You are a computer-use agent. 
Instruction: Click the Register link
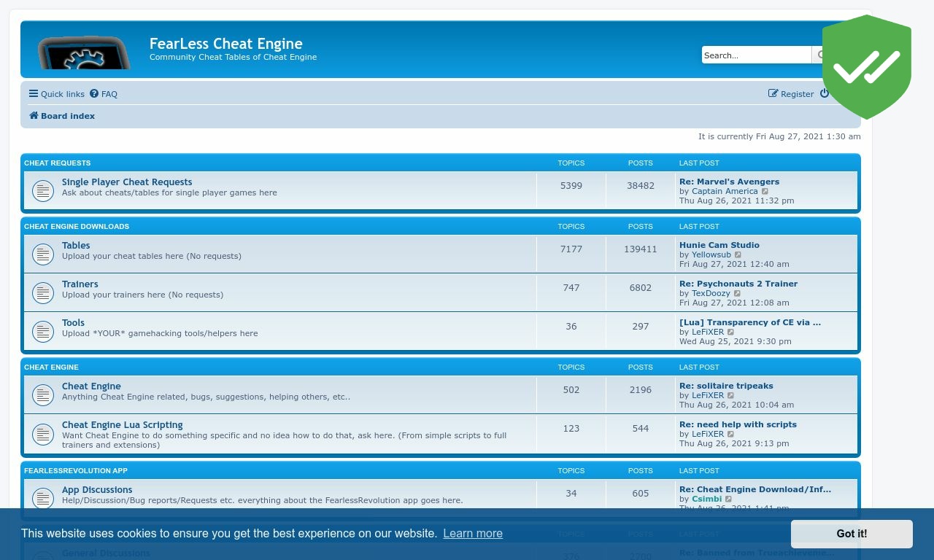pyautogui.click(x=791, y=94)
